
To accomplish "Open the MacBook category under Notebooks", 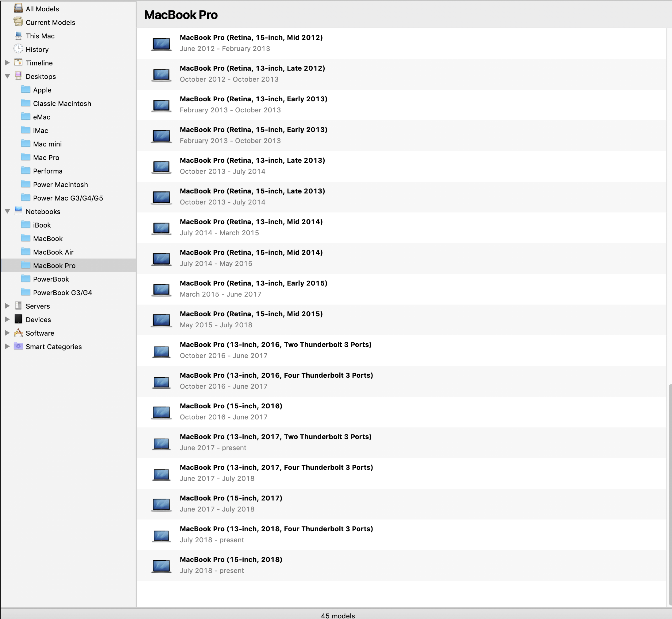I will click(68, 239).
